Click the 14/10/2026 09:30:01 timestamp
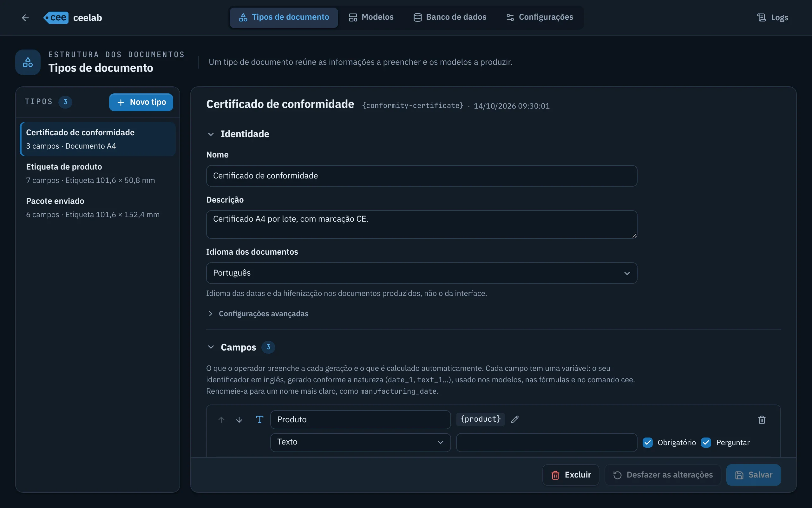 512,106
